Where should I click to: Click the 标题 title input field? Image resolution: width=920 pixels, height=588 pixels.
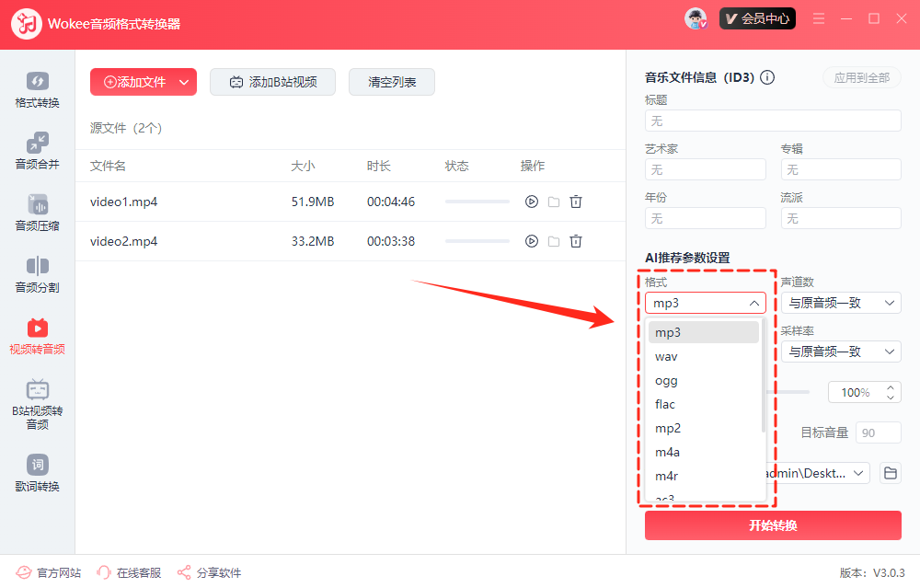773,121
